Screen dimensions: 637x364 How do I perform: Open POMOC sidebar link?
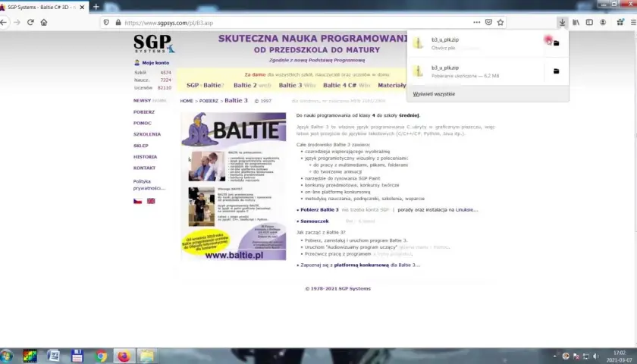[143, 123]
